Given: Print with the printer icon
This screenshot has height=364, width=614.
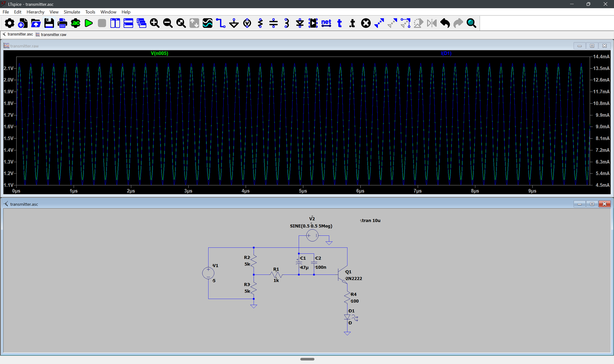Looking at the screenshot, I should (62, 23).
